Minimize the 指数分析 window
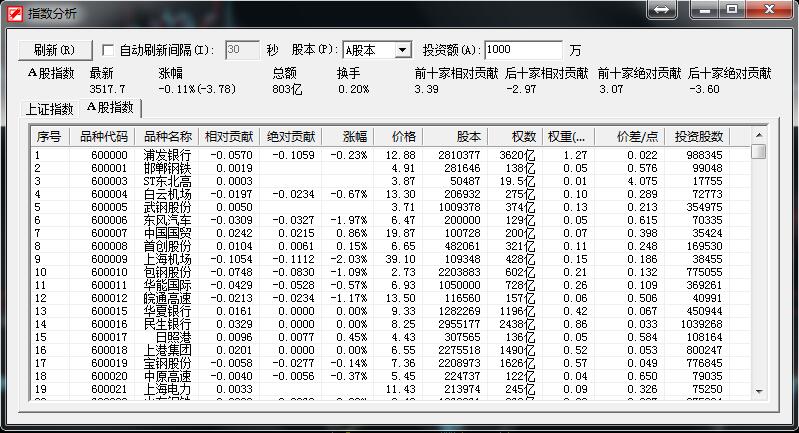Image resolution: width=799 pixels, height=433 pixels. [706, 10]
